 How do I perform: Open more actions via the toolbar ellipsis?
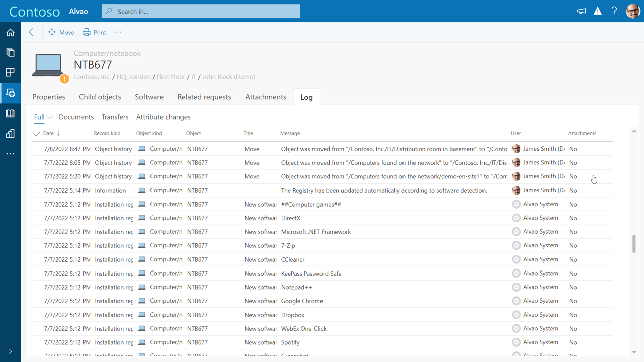(x=118, y=32)
